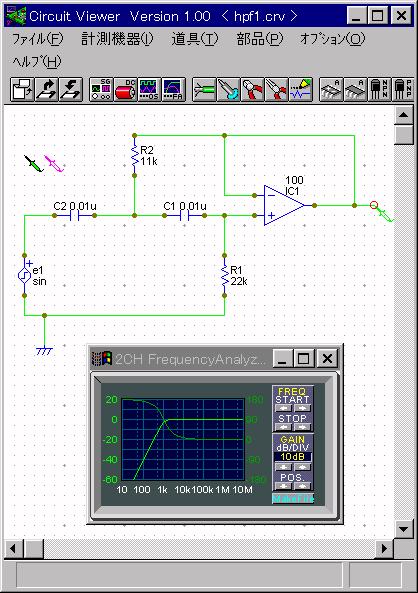418x593 pixels.
Task: Click the MakeFile button in analyzer
Action: (293, 499)
